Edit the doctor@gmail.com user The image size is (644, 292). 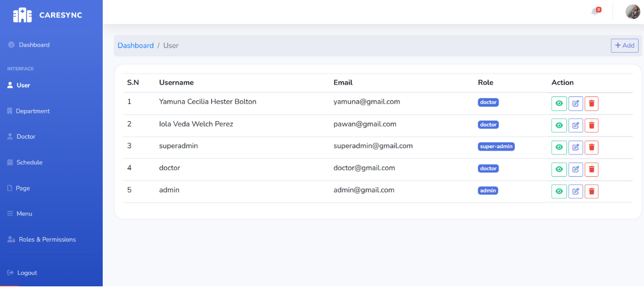click(575, 170)
